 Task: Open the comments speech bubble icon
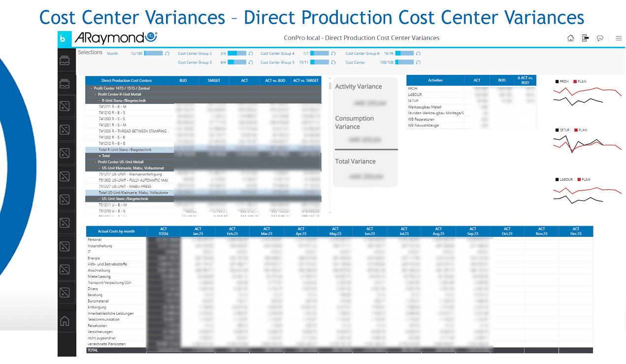pos(600,38)
